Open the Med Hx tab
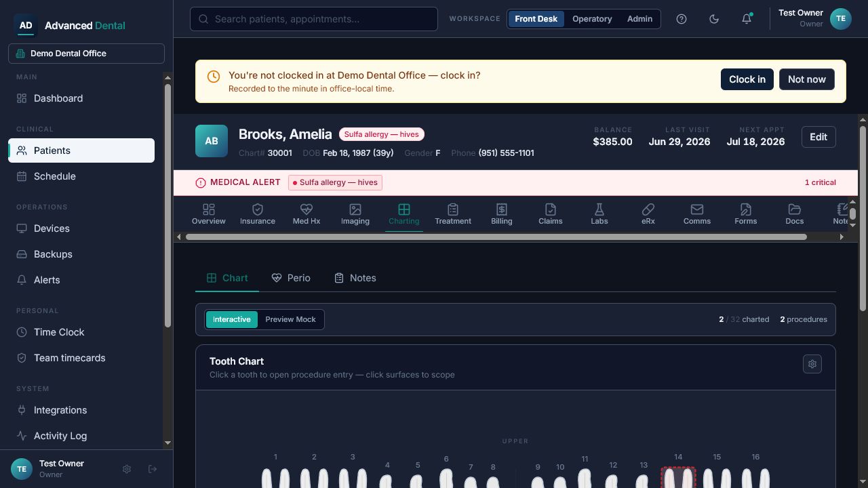The width and height of the screenshot is (868, 488). click(x=307, y=214)
